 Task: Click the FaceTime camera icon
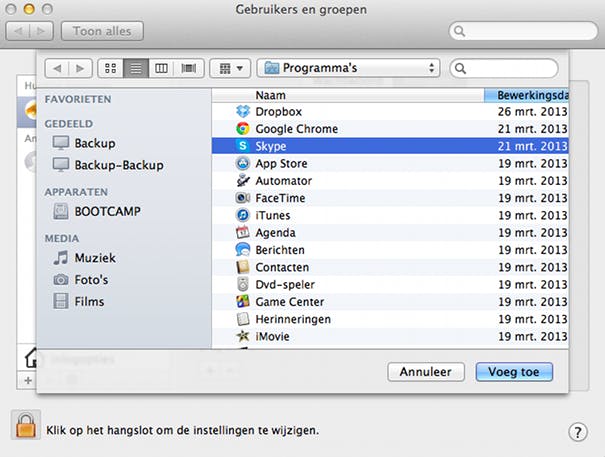pyautogui.click(x=243, y=198)
